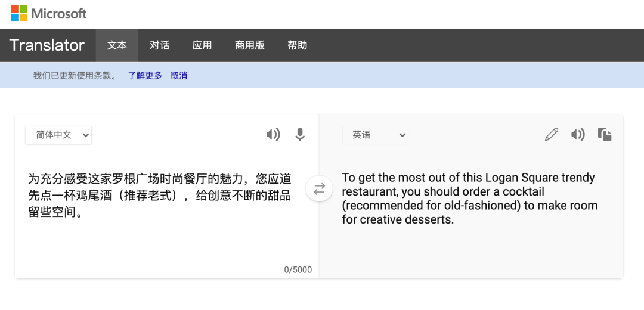Follow the 了解更多 link

tap(145, 76)
